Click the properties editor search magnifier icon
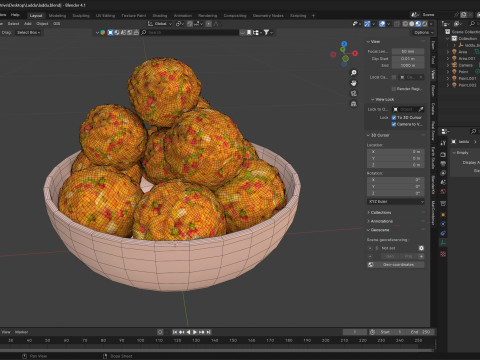This screenshot has width=480, height=360. pos(473,132)
